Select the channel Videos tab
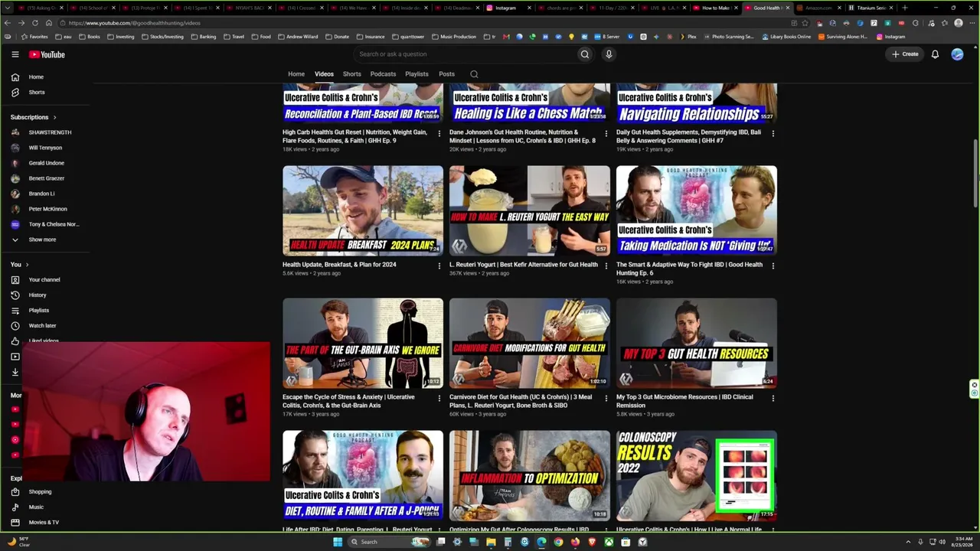980x551 pixels. point(324,74)
